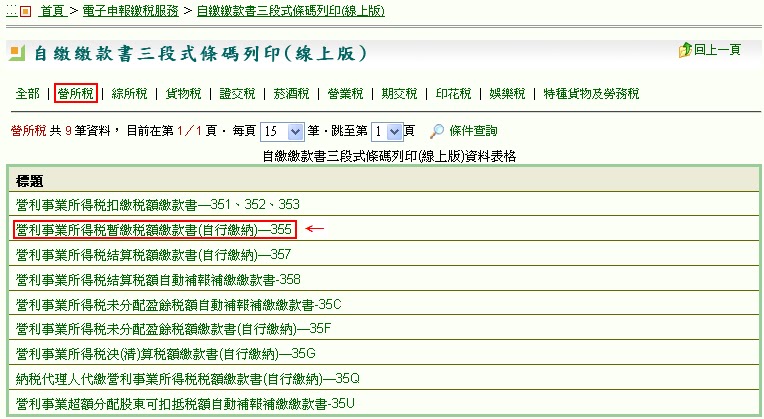Click the magnifier icon for 條件查詢
The image size is (764, 419).
tap(437, 131)
